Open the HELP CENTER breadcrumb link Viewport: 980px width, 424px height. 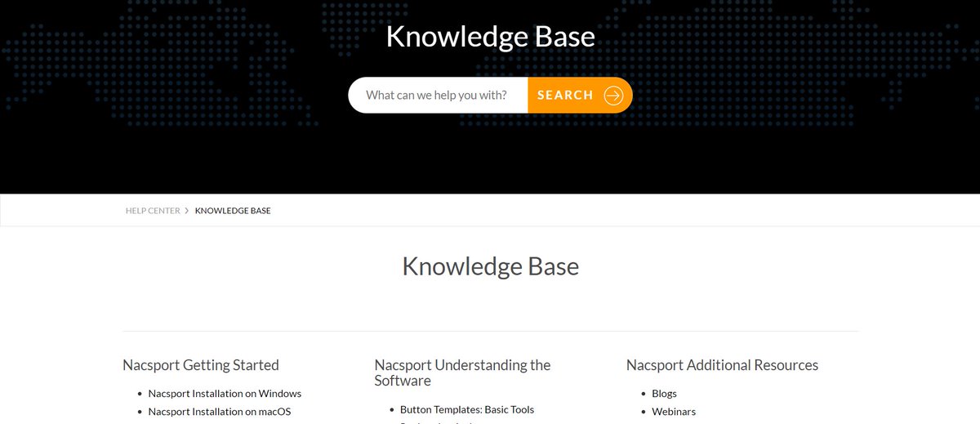click(x=153, y=211)
